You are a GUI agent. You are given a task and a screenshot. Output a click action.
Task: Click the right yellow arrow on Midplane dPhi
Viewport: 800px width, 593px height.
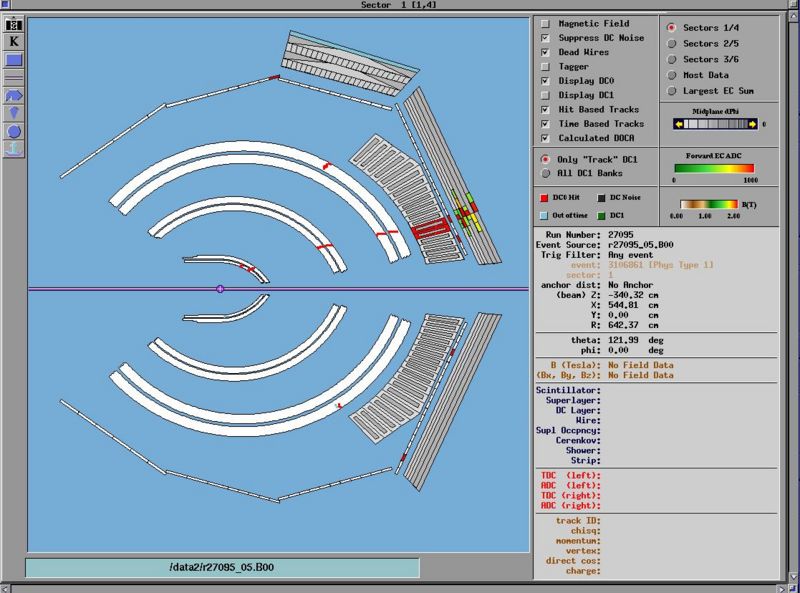753,124
